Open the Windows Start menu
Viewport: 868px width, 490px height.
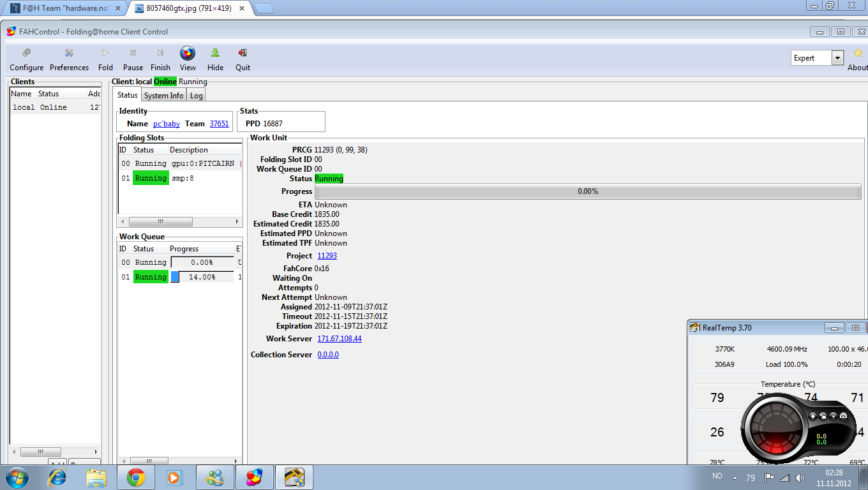[x=17, y=477]
